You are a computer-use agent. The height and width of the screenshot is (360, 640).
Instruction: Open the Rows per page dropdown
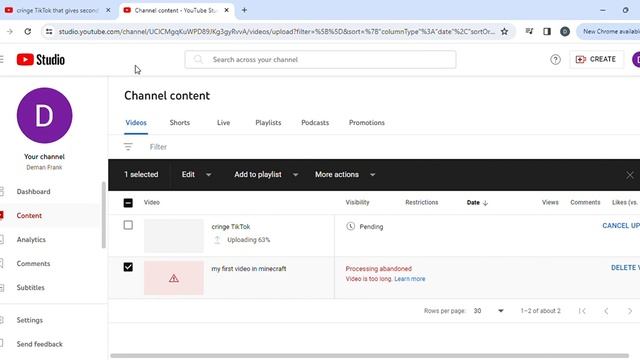point(489,311)
